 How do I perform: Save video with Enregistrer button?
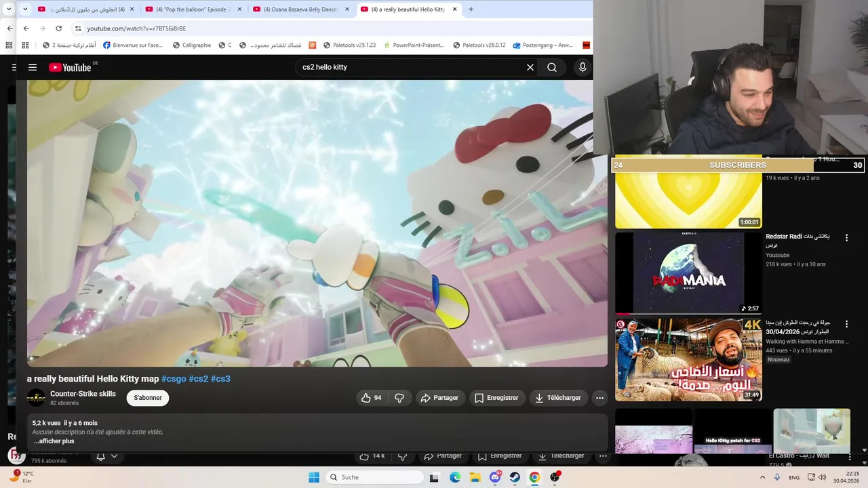(496, 398)
